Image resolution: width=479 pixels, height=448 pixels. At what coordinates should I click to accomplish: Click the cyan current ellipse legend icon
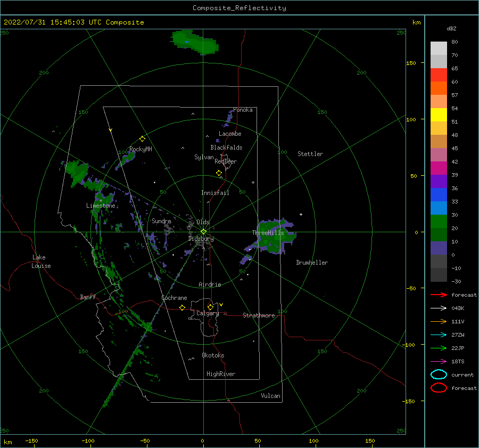pos(439,374)
